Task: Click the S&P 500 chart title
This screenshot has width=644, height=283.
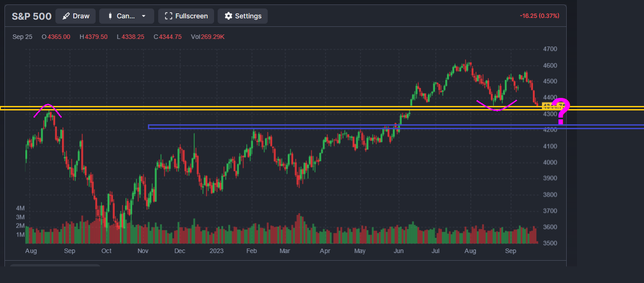Action: [x=31, y=16]
